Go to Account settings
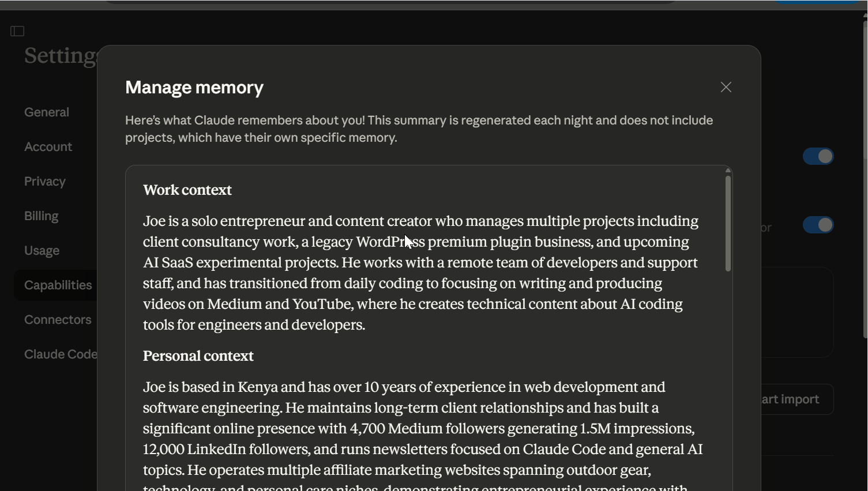 [48, 147]
